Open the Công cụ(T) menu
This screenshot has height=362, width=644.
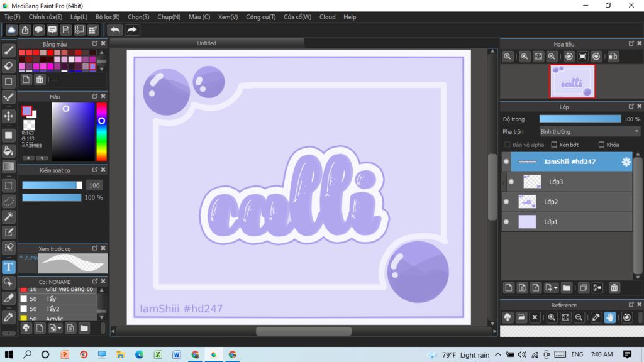pyautogui.click(x=261, y=17)
